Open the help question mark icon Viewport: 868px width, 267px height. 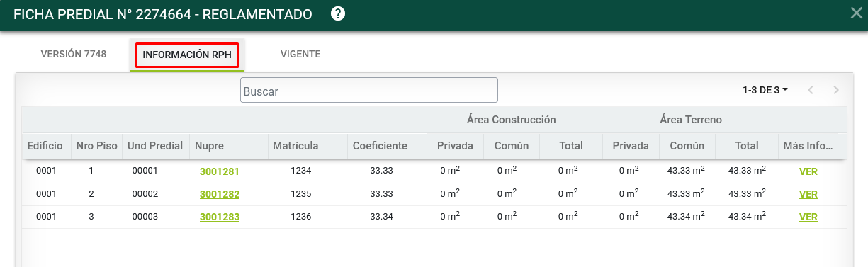pyautogui.click(x=338, y=13)
